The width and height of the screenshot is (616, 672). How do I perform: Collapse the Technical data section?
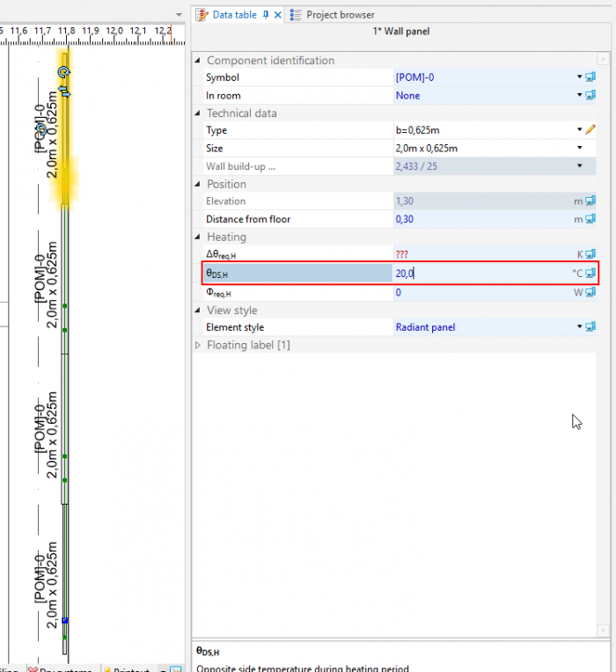[x=198, y=113]
